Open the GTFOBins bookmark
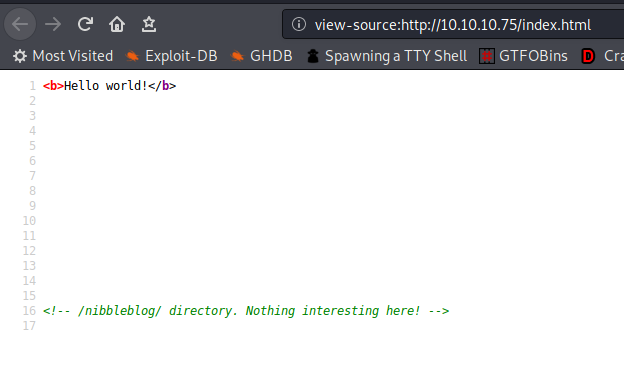 (x=523, y=56)
